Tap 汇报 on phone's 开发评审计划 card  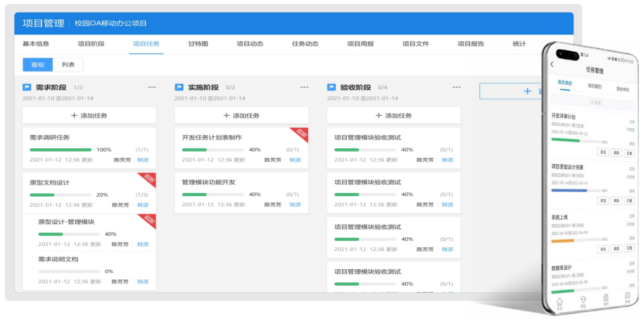pos(630,154)
